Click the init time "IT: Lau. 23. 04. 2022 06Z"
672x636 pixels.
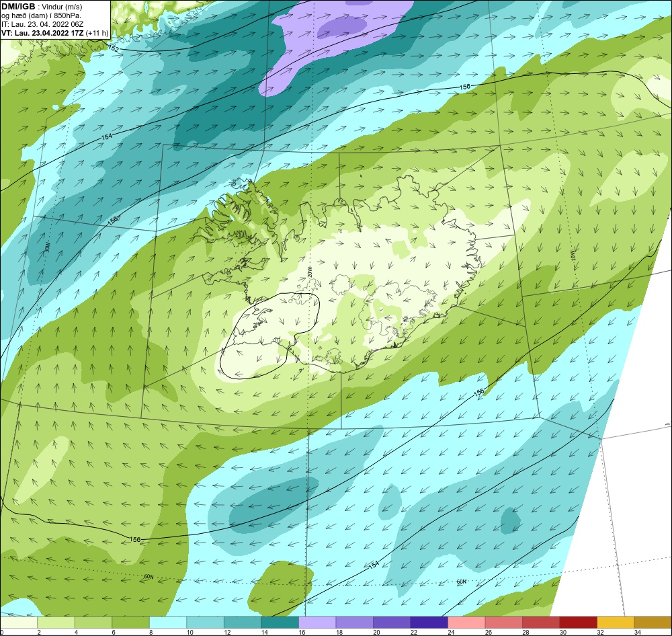(42, 24)
